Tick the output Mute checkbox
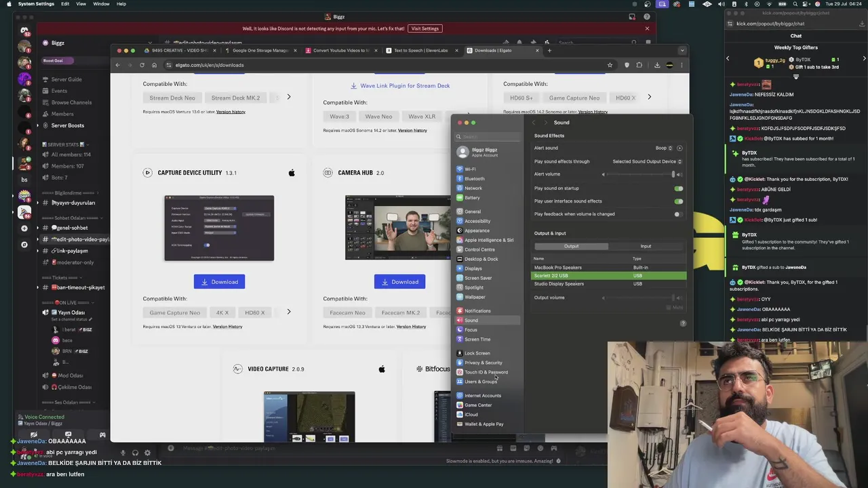This screenshot has width=868, height=488. 668,308
